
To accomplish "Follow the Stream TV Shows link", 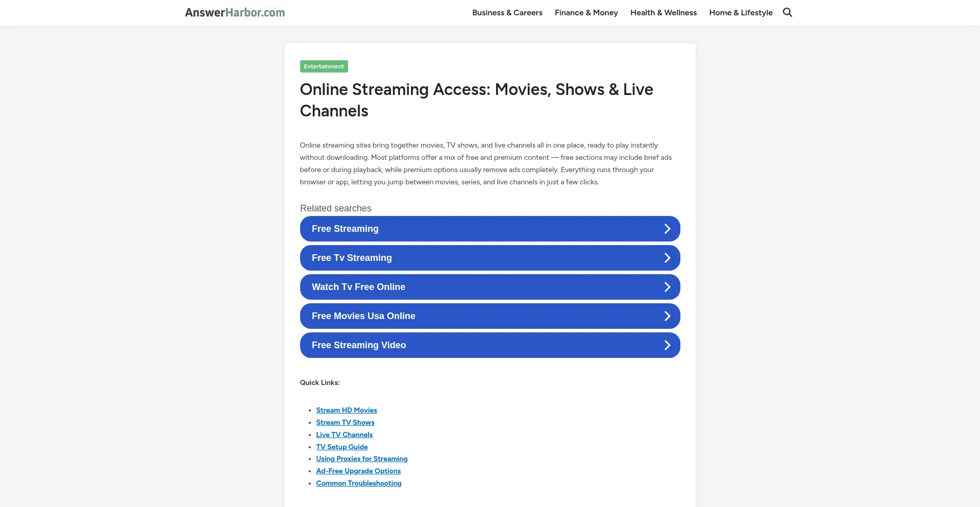I will pyautogui.click(x=345, y=422).
